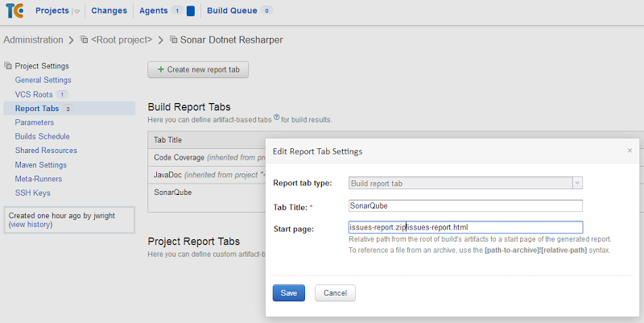Click the Root project breadcrumb icon

point(84,39)
